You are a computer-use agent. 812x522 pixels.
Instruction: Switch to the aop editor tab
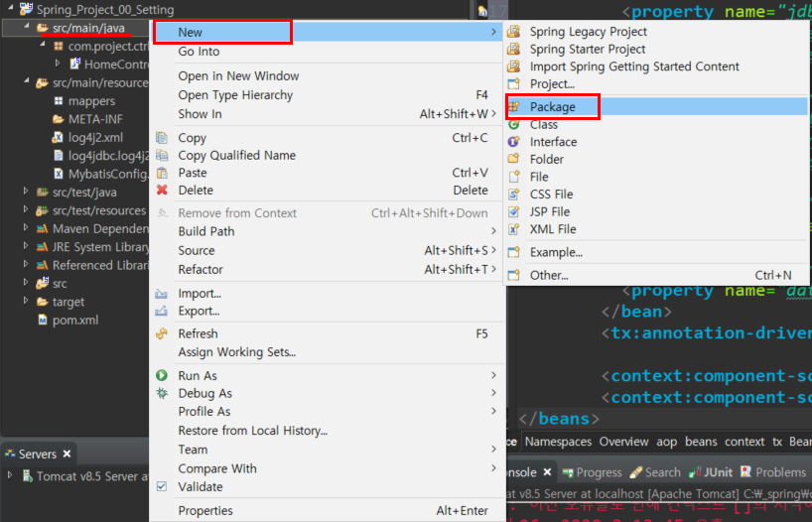666,442
